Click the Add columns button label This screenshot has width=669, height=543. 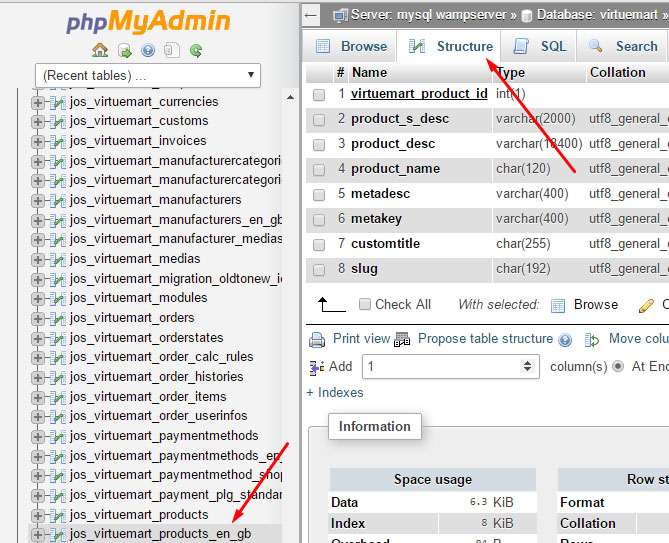click(x=340, y=366)
